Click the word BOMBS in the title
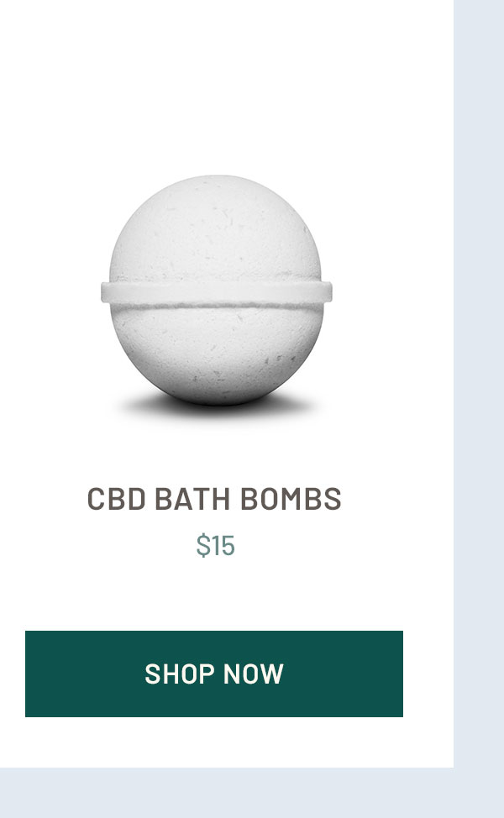Screen dimensions: 504x818 click(291, 498)
